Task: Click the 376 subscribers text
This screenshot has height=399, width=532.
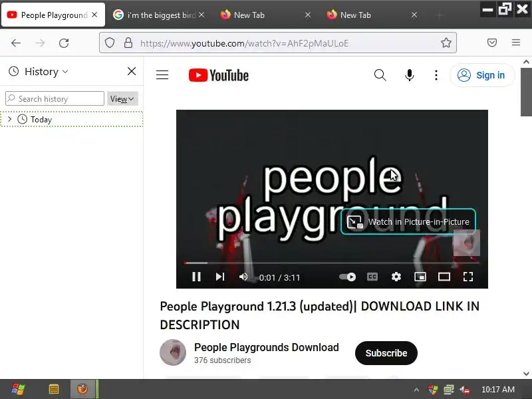Action: click(x=223, y=360)
